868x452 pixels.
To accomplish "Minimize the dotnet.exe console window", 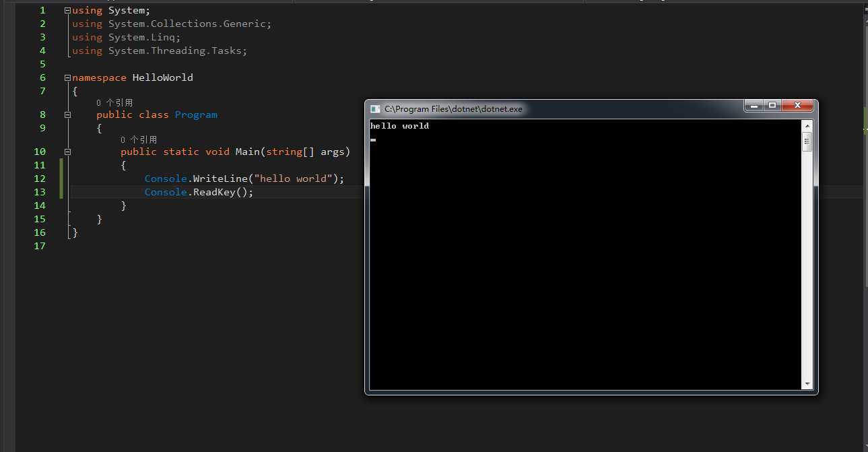I will tap(754, 106).
